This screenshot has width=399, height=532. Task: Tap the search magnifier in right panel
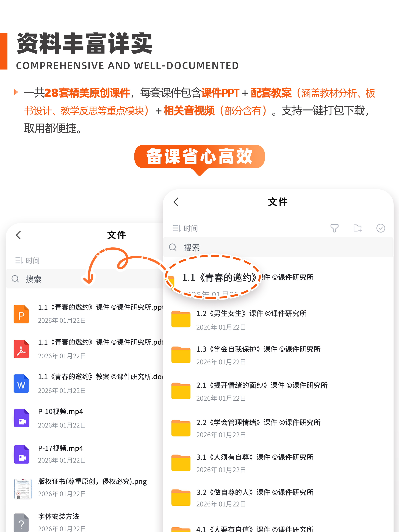pyautogui.click(x=173, y=247)
